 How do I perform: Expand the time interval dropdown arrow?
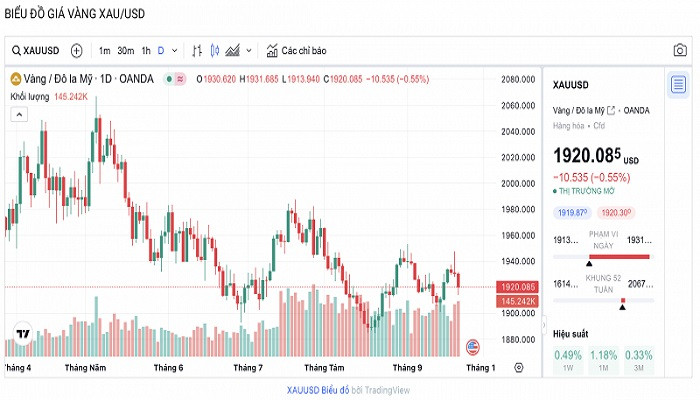click(175, 50)
